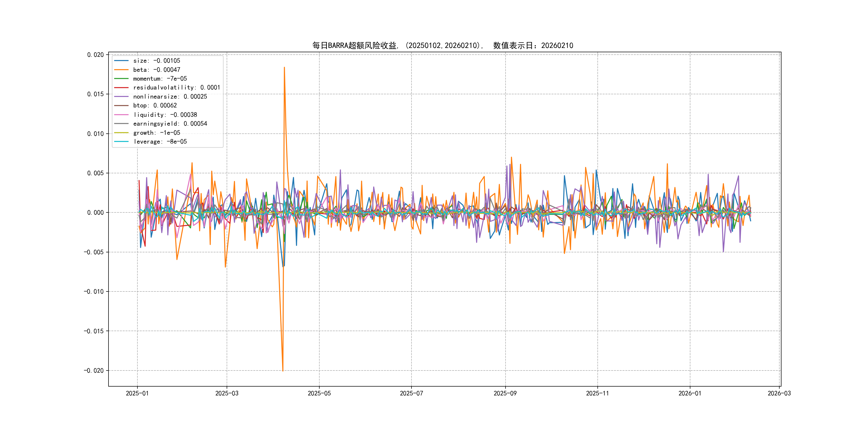868x434 pixels.
Task: Click the 2026-03 x-axis tick label
Action: coord(779,393)
